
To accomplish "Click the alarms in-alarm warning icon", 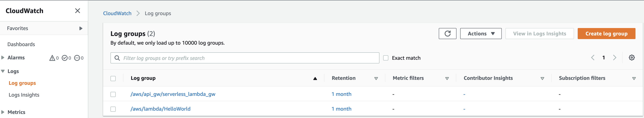I will pos(52,58).
